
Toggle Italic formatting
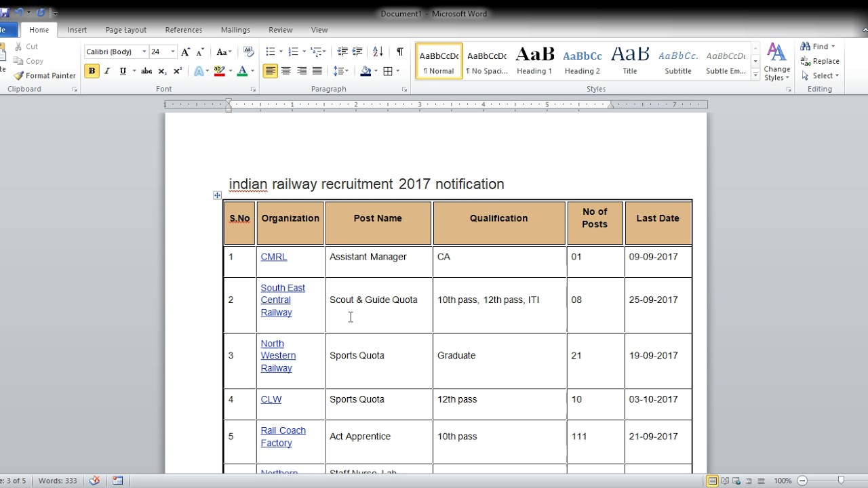click(x=107, y=71)
